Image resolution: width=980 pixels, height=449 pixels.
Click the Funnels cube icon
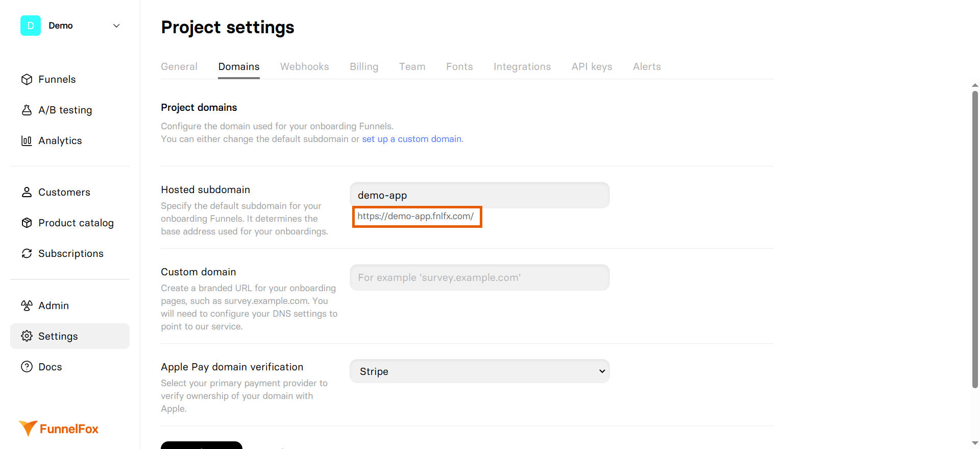click(27, 79)
